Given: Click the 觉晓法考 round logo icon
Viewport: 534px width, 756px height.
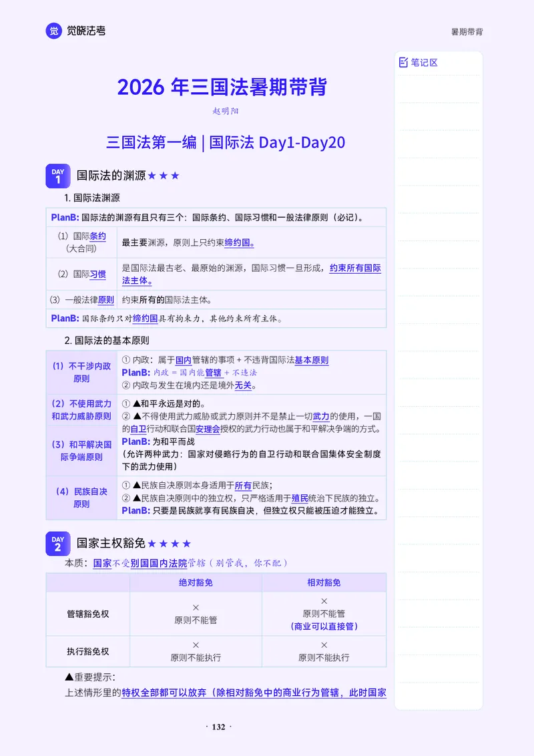Looking at the screenshot, I should 54,31.
